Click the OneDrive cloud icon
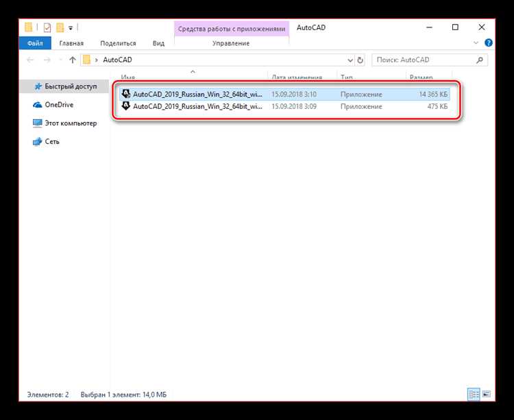The image size is (514, 420). click(x=38, y=105)
